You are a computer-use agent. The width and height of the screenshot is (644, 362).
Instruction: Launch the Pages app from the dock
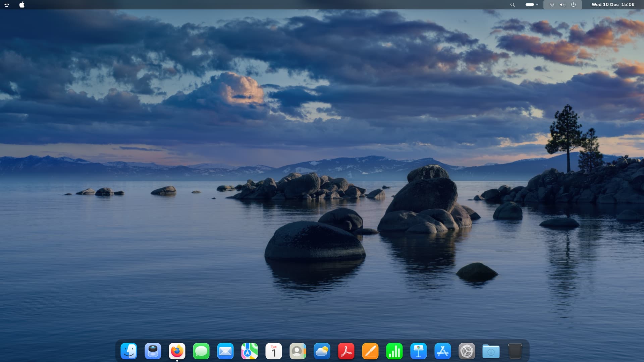click(370, 351)
